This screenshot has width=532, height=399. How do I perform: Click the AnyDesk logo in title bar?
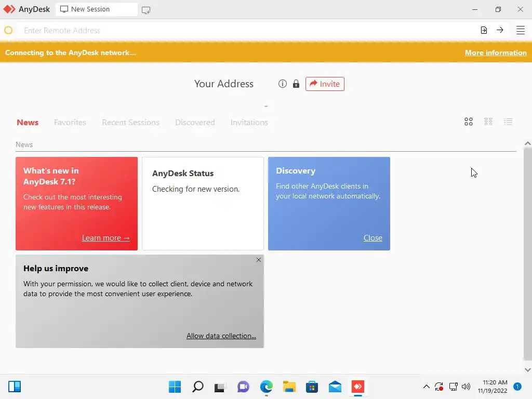tap(9, 9)
